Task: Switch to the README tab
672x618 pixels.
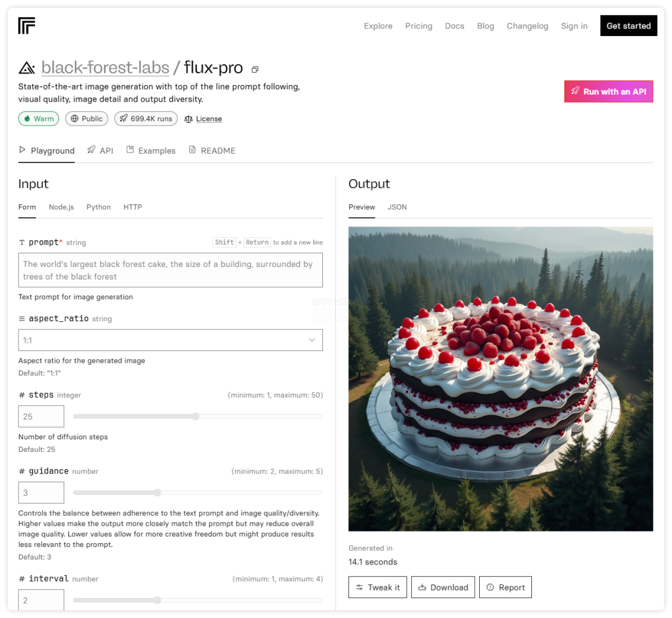Action: click(x=212, y=151)
